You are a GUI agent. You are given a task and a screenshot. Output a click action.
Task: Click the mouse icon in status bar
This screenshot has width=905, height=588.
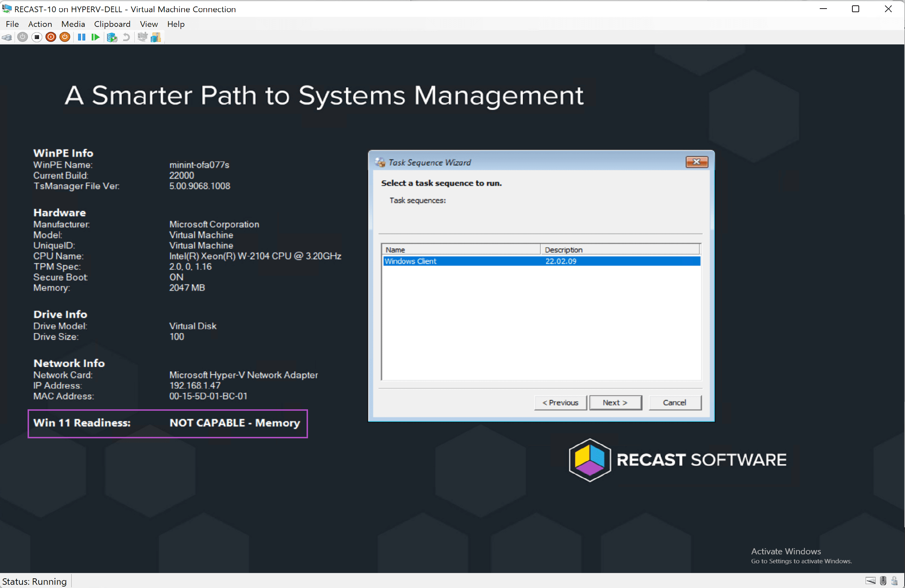pos(883,581)
